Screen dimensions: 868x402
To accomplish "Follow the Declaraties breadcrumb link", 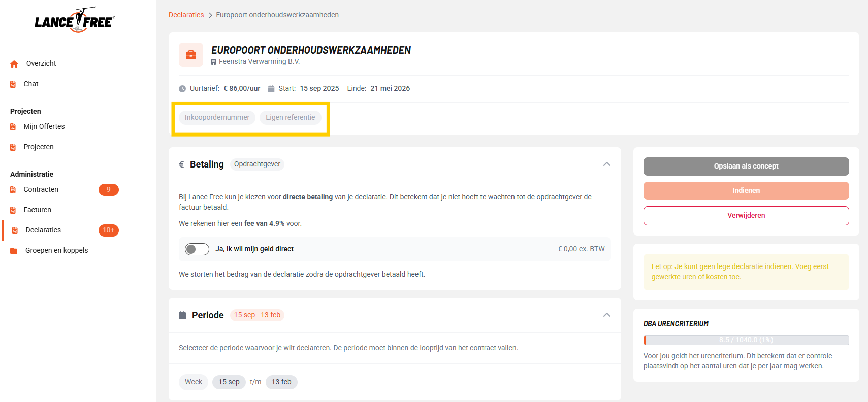I will [x=186, y=15].
